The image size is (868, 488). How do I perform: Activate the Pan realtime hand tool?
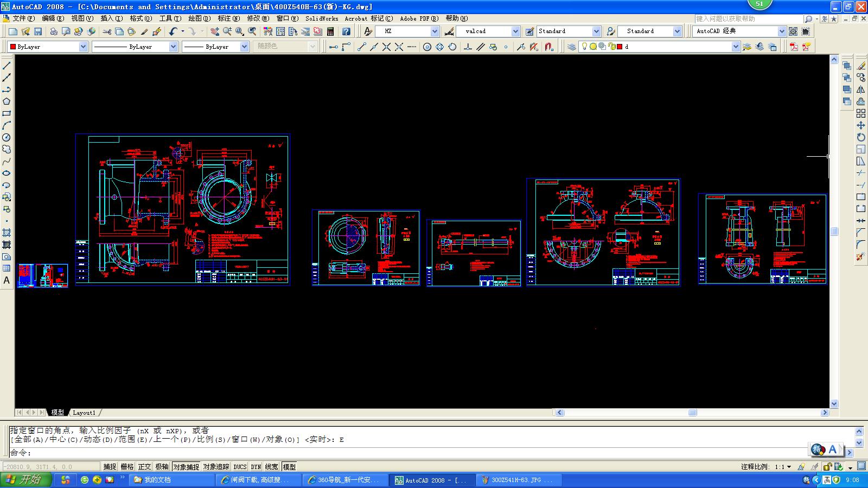215,31
